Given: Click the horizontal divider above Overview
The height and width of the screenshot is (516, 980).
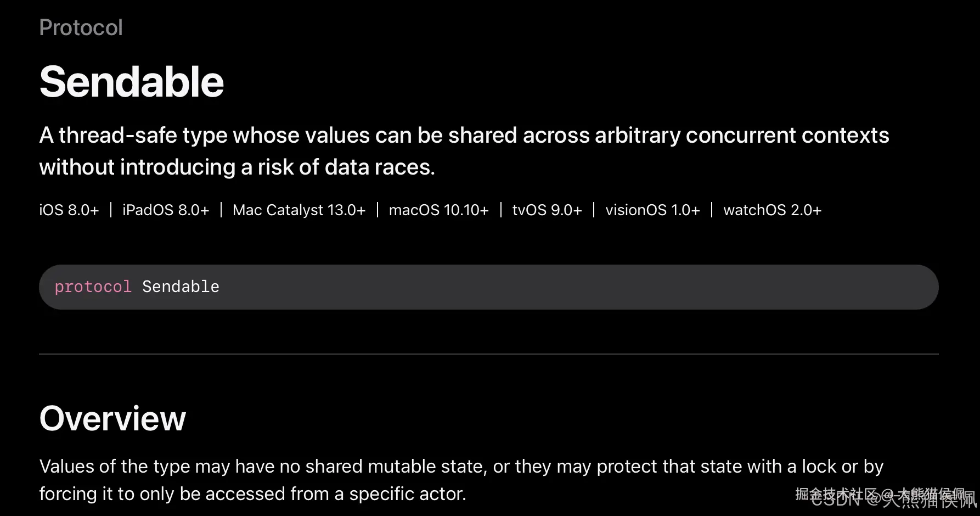Looking at the screenshot, I should tap(488, 354).
